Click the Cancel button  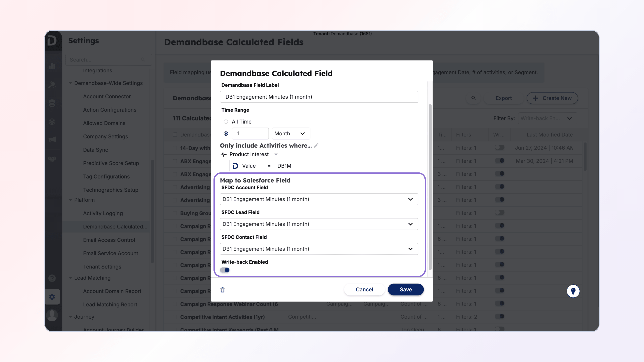coord(364,290)
